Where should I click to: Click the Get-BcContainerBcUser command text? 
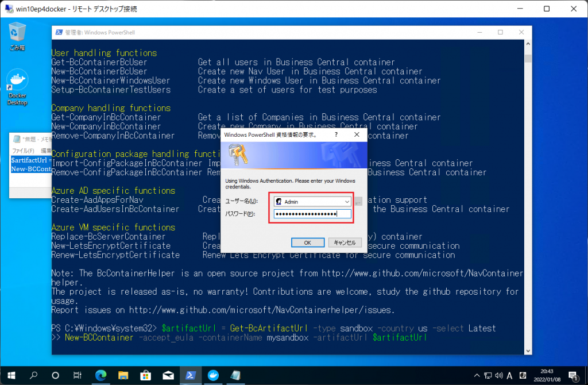coord(99,62)
